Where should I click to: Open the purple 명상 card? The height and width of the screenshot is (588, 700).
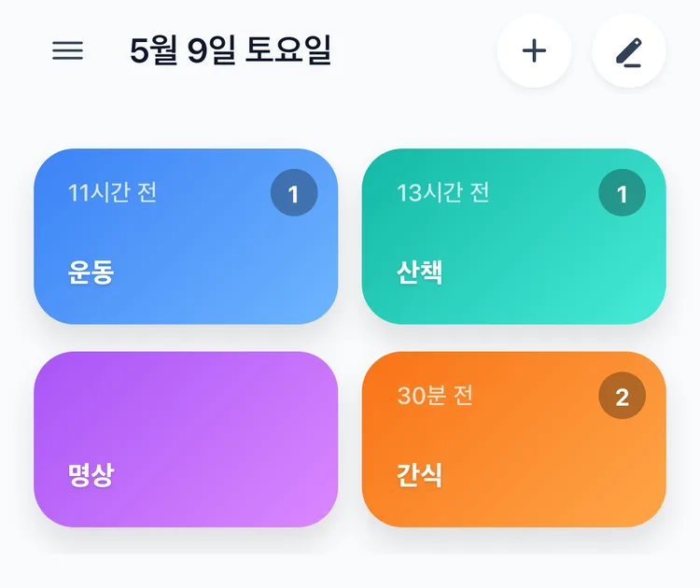click(x=186, y=440)
